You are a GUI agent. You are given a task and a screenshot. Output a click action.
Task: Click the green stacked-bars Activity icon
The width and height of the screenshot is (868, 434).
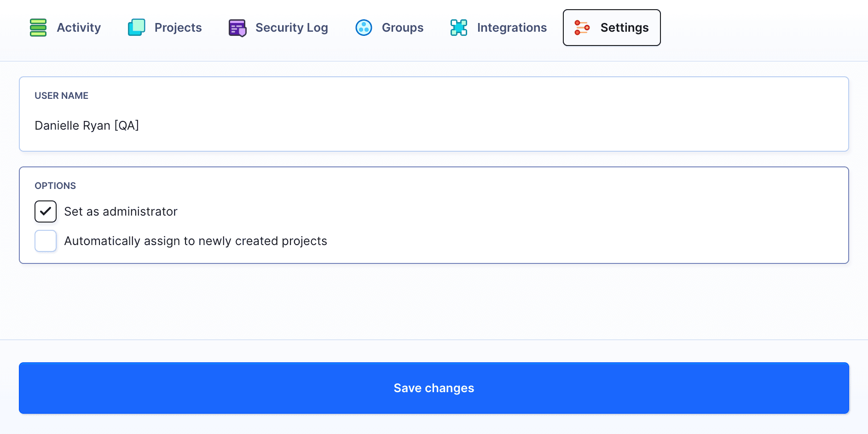click(38, 28)
